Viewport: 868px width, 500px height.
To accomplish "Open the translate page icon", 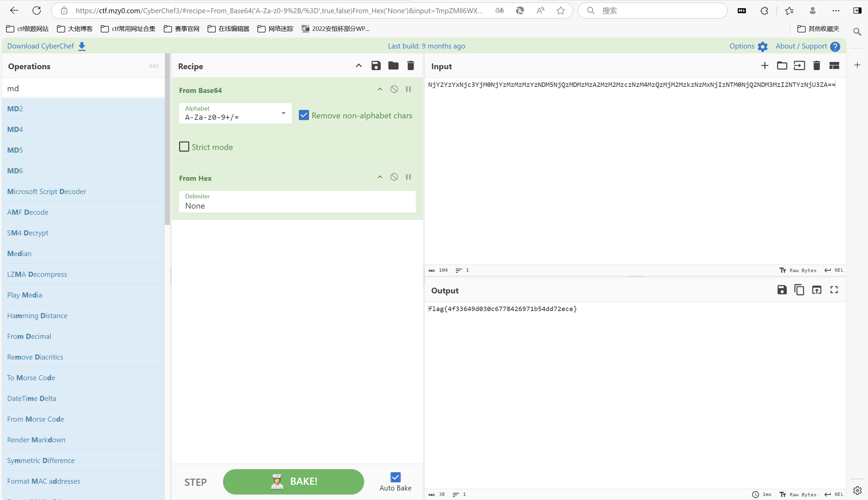I will [500, 11].
